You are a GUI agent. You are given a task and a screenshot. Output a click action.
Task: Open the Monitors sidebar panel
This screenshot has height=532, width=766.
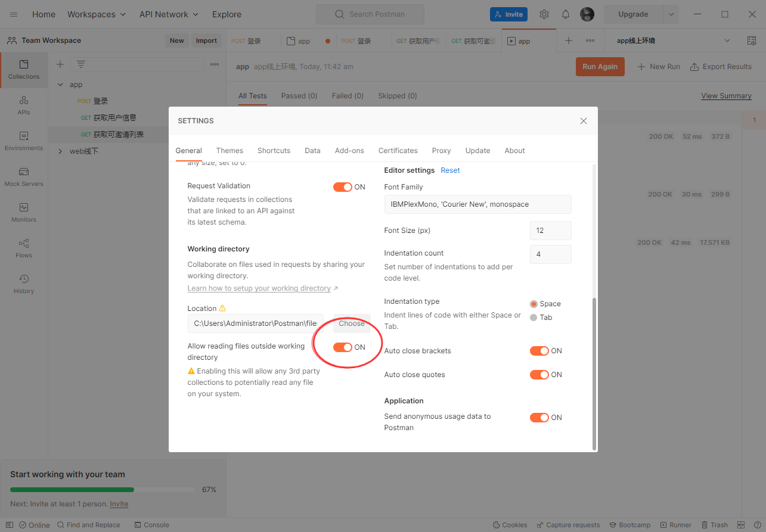24,213
